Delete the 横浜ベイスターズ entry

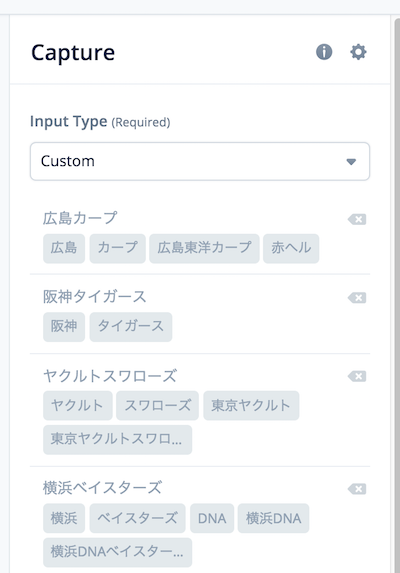(357, 489)
